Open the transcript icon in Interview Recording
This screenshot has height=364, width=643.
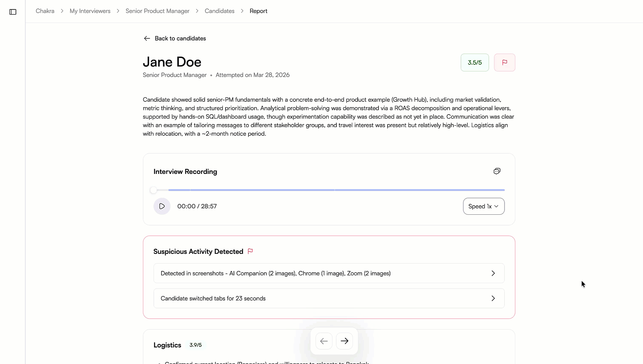pyautogui.click(x=497, y=171)
